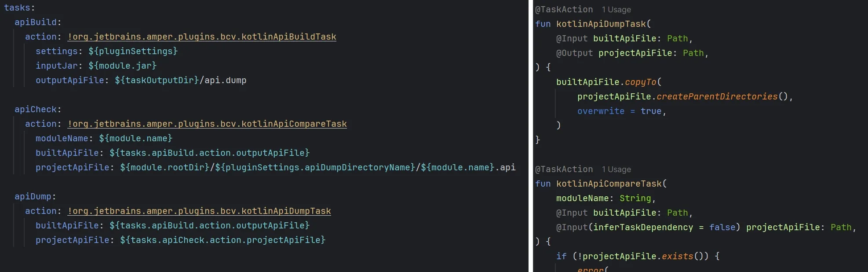Click the top-level tasks key
This screenshot has width=868, height=272.
click(18, 8)
